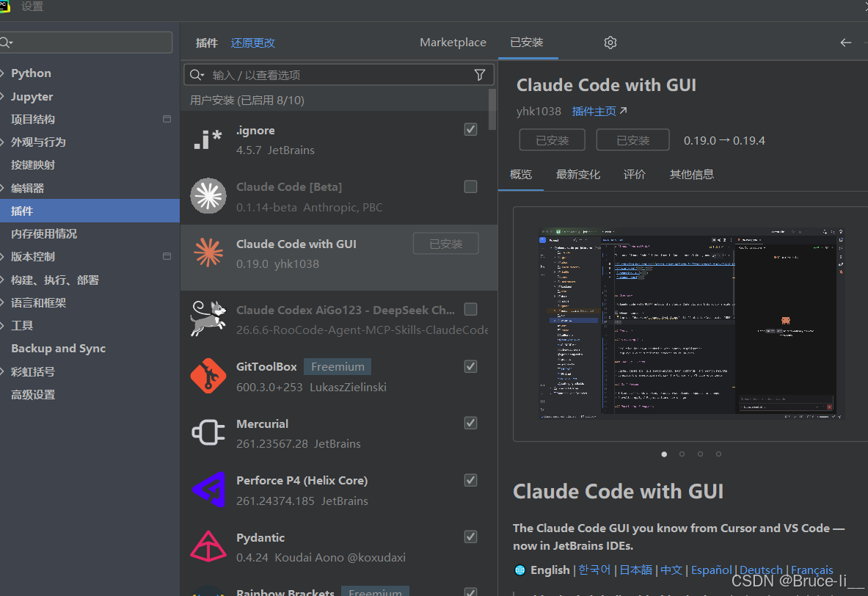Click the Pydantic pyramid icon
868x596 pixels.
208,547
